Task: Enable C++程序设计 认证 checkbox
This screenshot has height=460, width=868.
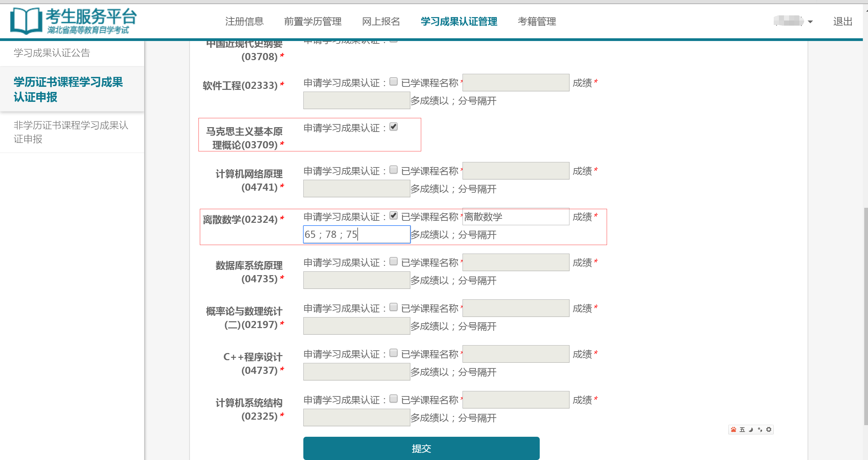Action: click(x=394, y=353)
